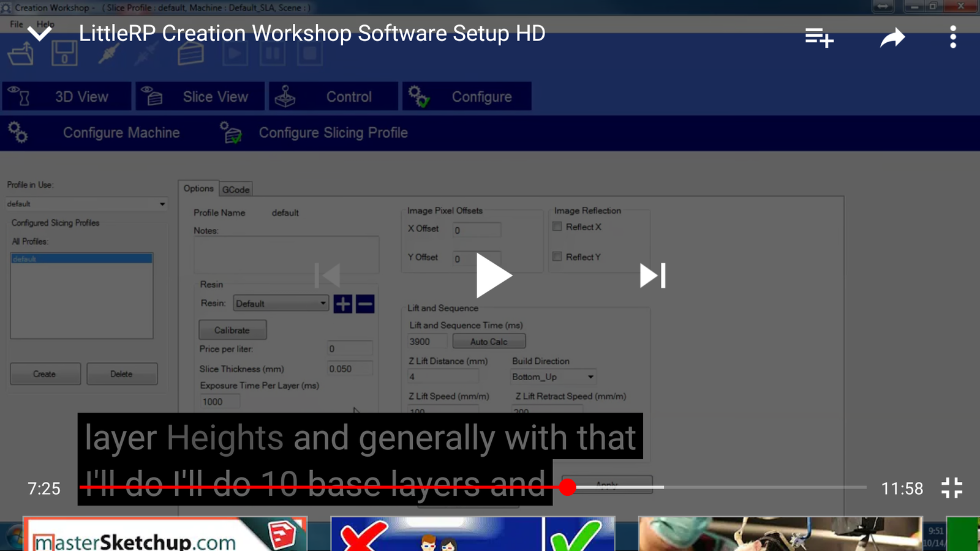Open the Resin dropdown
The height and width of the screenshot is (551, 980).
point(281,304)
